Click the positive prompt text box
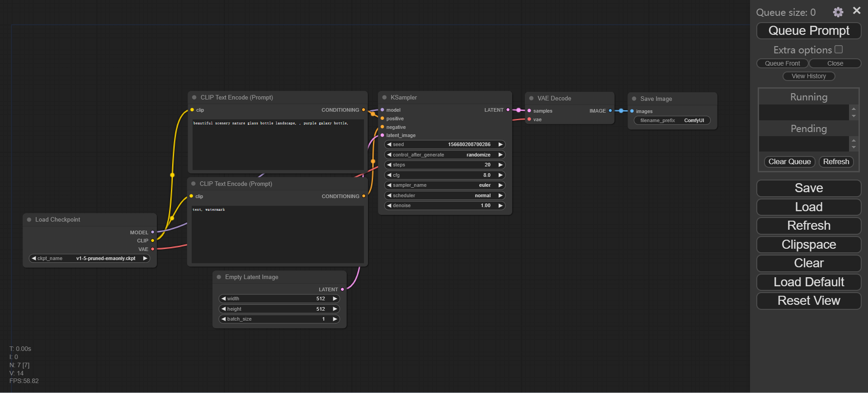This screenshot has height=393, width=868. (x=278, y=145)
